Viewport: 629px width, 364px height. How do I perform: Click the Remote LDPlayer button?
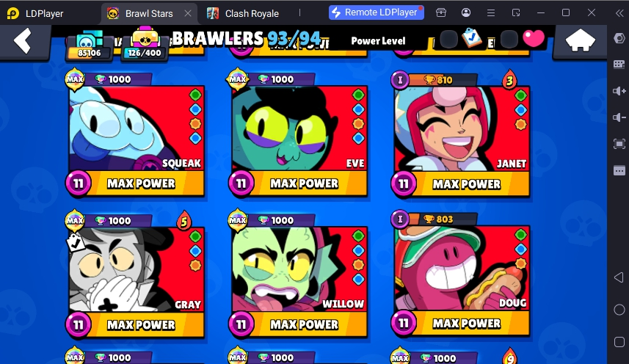click(377, 12)
